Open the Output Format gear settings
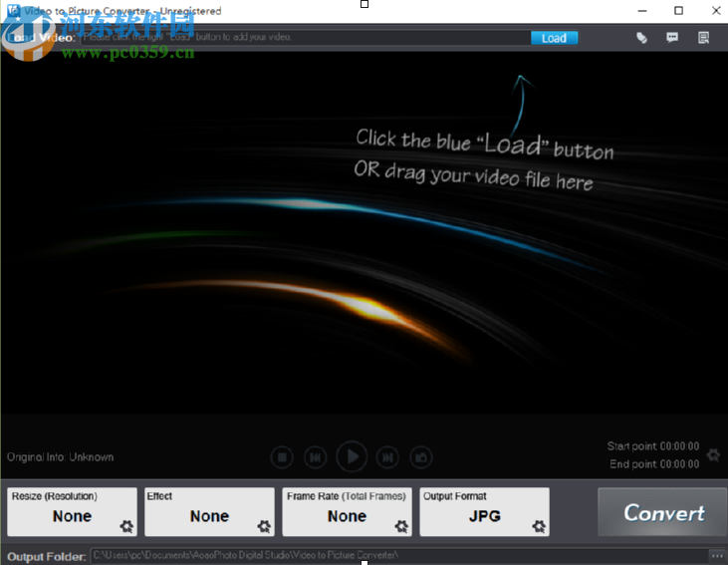This screenshot has width=728, height=565. (539, 526)
